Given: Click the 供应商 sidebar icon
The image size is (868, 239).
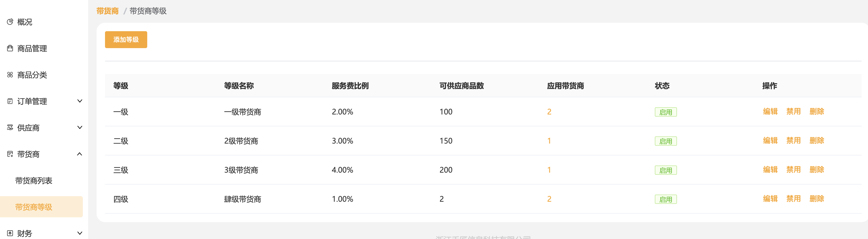Looking at the screenshot, I should [10, 128].
